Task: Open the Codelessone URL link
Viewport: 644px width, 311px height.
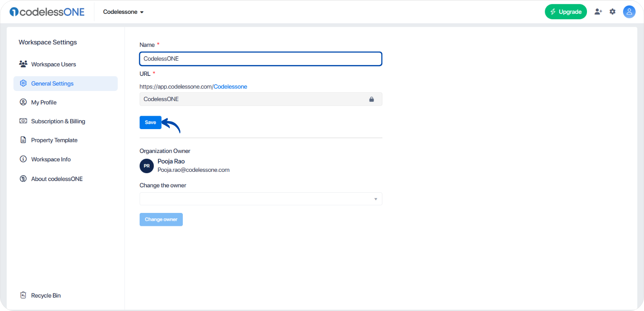Action: click(230, 87)
